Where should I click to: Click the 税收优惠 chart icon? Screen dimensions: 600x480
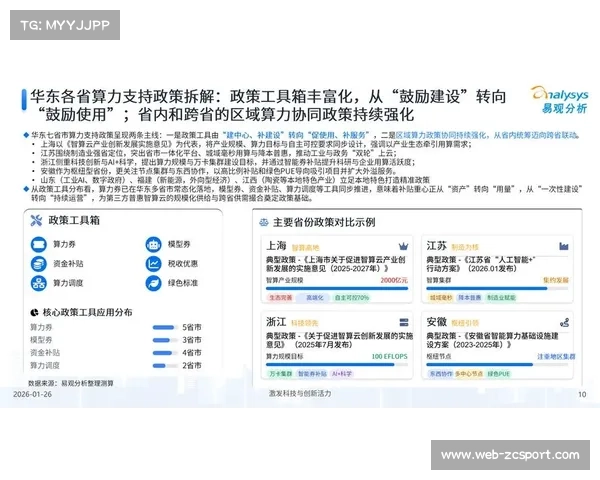tap(153, 264)
